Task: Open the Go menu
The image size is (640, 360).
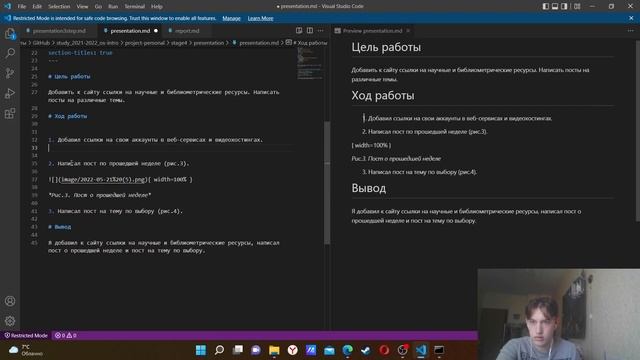Action: (x=98, y=7)
